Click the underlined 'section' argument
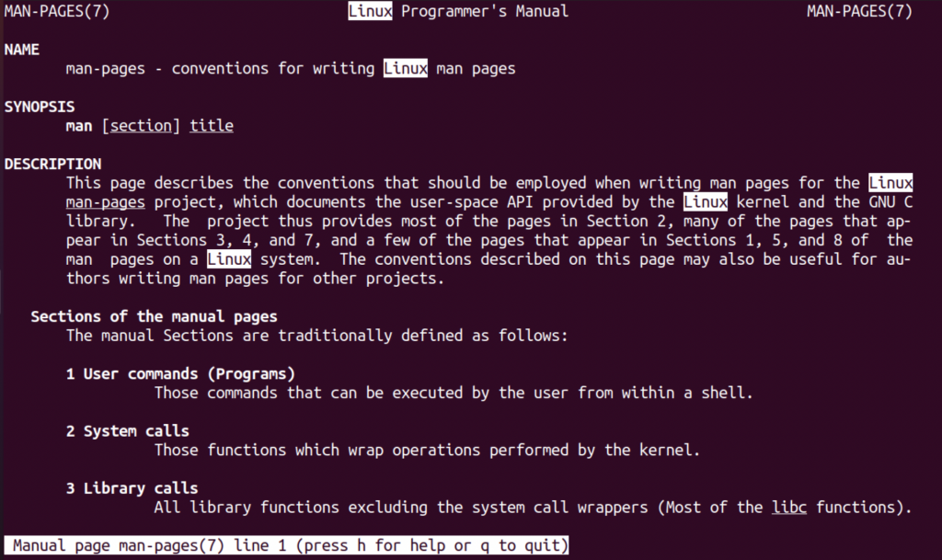 click(141, 126)
